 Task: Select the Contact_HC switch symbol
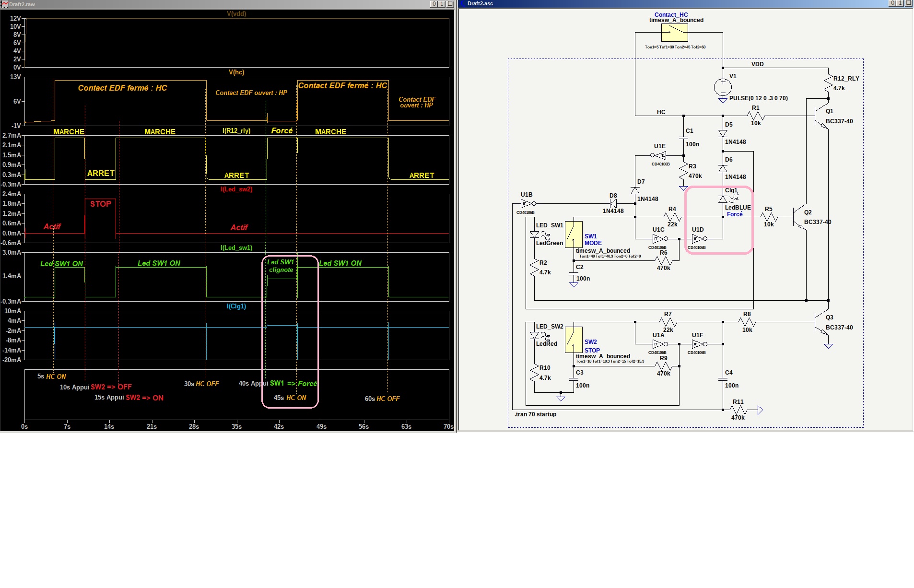click(674, 33)
